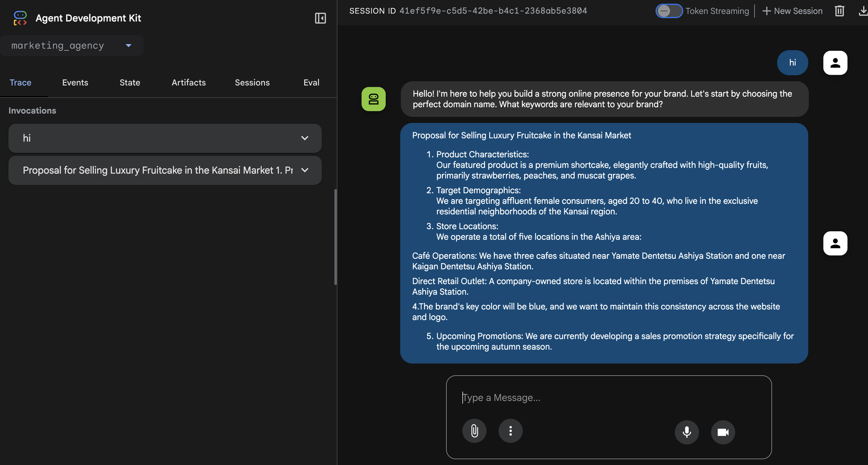
Task: Collapse the side panel icon
Action: (x=320, y=18)
